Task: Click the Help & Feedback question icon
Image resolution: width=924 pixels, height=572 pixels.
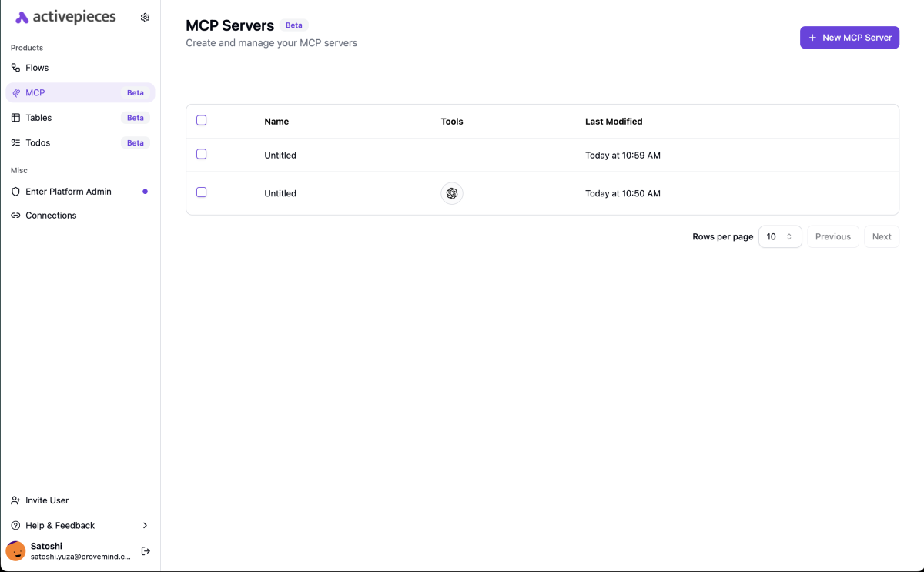Action: pyautogui.click(x=15, y=526)
